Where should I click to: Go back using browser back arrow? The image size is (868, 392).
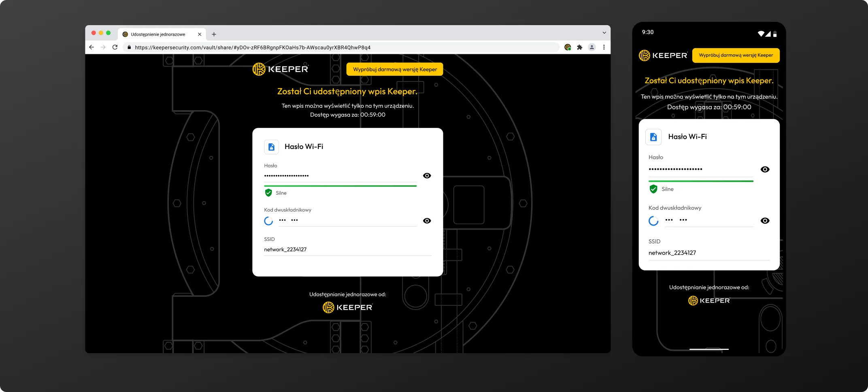(x=91, y=47)
